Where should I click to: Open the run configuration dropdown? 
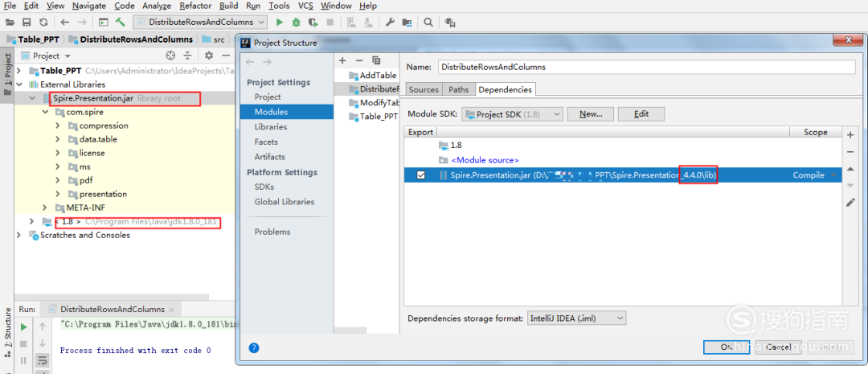pyautogui.click(x=200, y=23)
